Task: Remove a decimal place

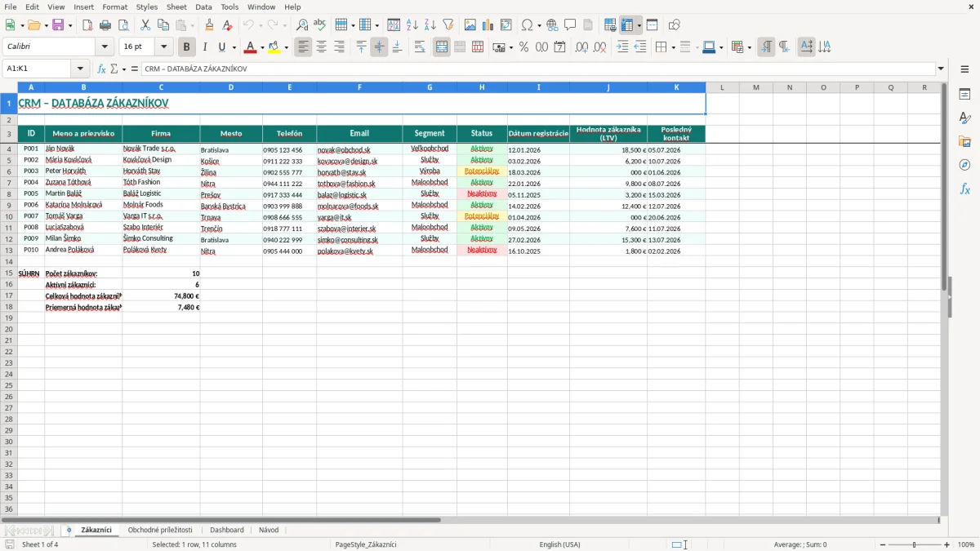Action: (599, 47)
